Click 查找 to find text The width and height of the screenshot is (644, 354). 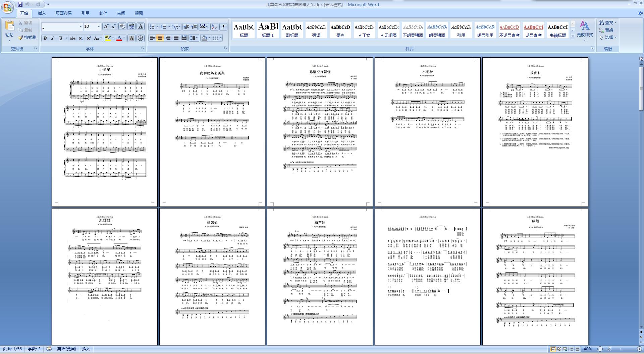tap(608, 22)
